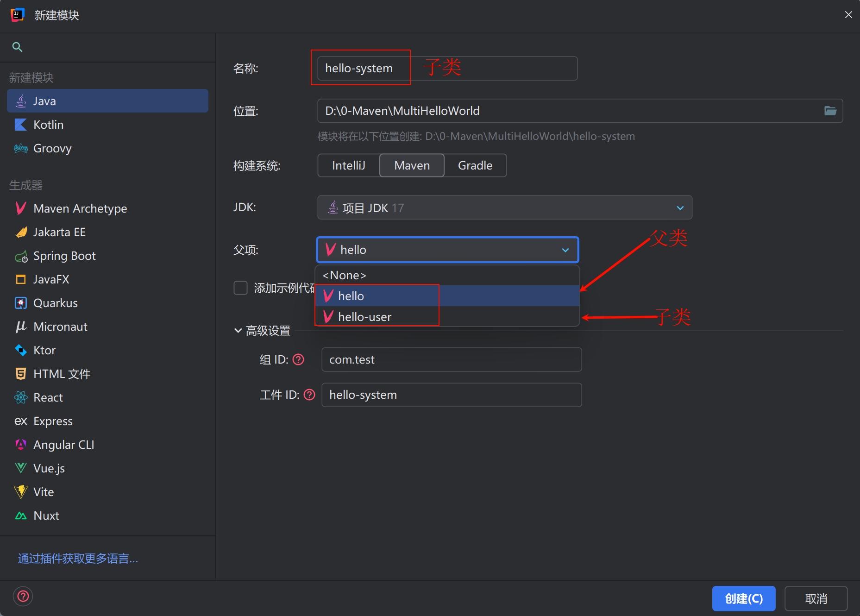Collapse the 高级设置 section
The image size is (860, 616).
tap(238, 331)
